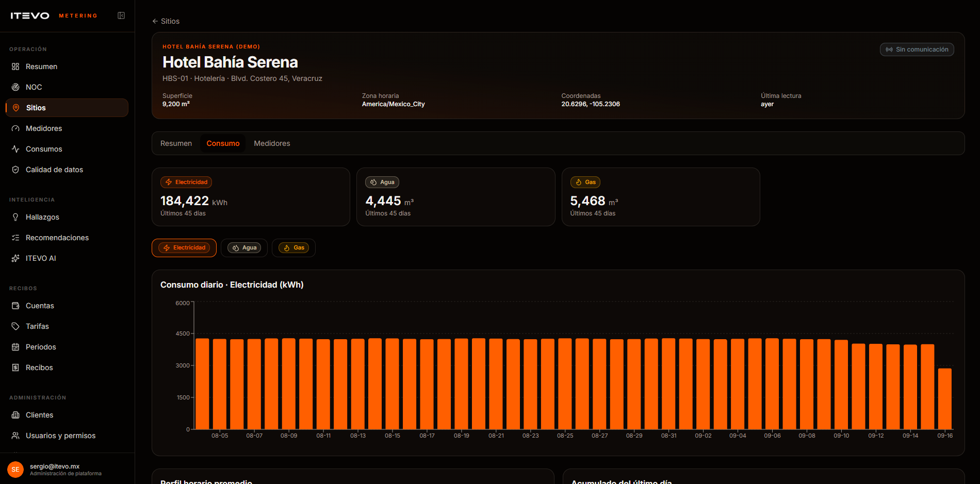Open Cuentas wallet icon

pyautogui.click(x=15, y=306)
